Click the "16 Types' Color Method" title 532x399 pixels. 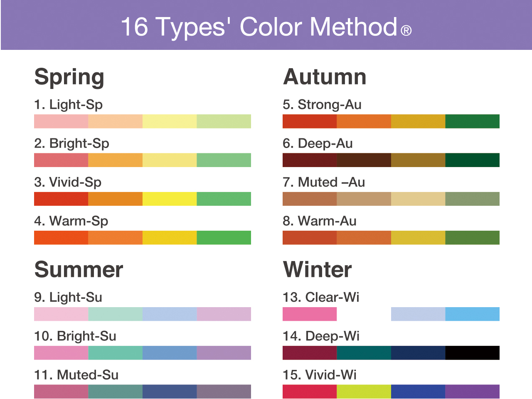pos(259,27)
